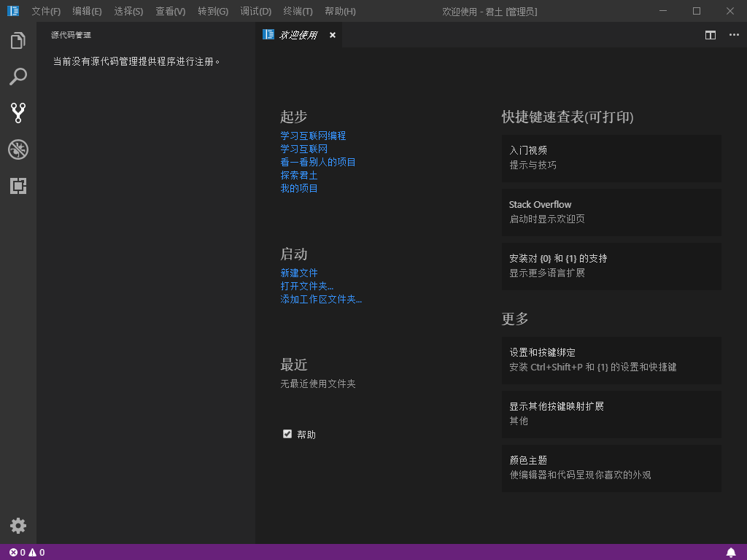This screenshot has width=747, height=560.
Task: Open the 帮助(H) menu
Action: tap(340, 11)
